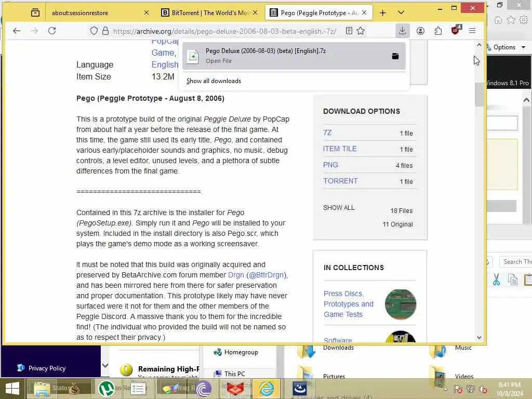
Task: Open extensions puzzle icon
Action: (438, 31)
